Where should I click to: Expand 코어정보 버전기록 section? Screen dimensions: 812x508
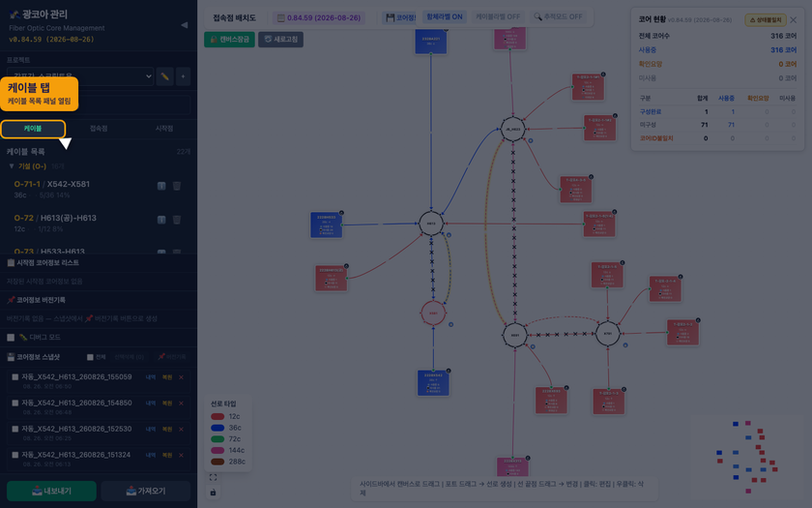click(99, 300)
